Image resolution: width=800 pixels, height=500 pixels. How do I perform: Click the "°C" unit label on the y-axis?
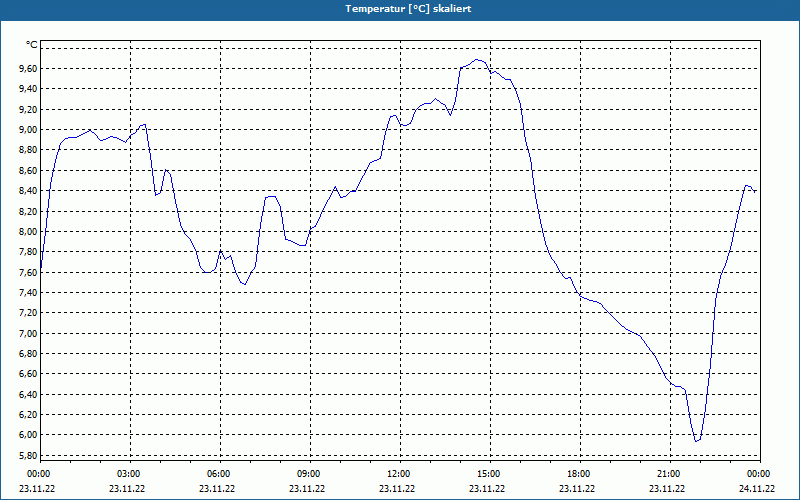[x=32, y=45]
